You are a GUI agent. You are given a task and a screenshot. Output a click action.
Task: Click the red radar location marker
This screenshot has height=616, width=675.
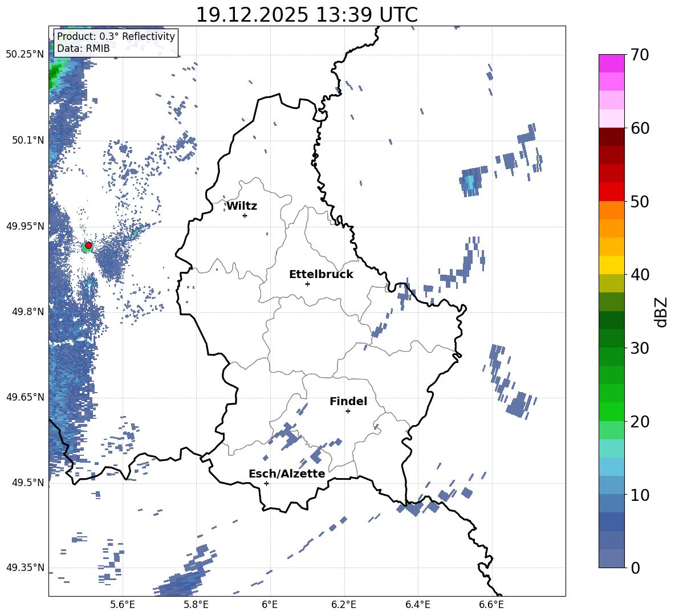[x=88, y=246]
